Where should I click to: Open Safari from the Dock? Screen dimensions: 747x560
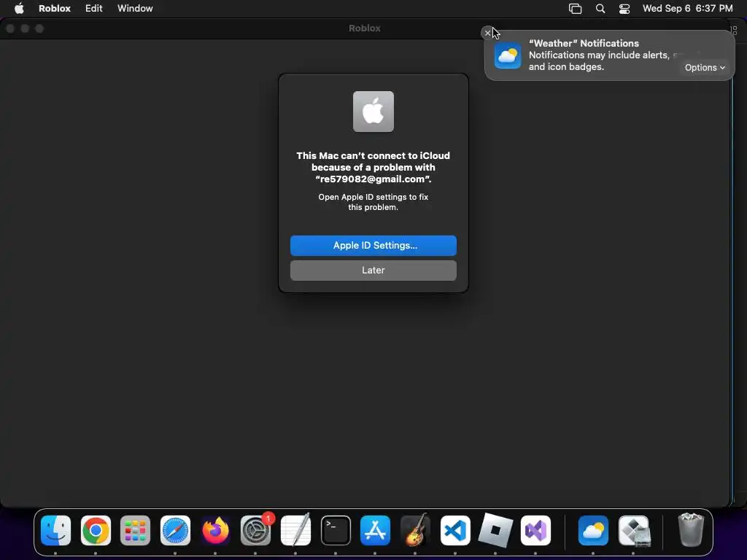[x=175, y=530]
